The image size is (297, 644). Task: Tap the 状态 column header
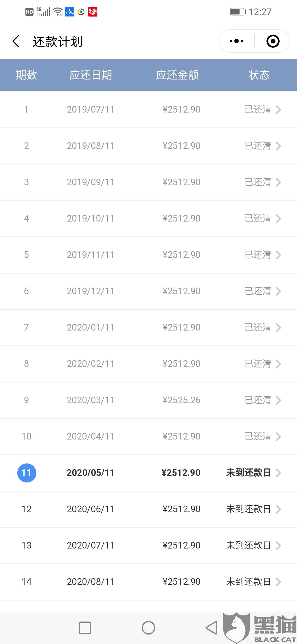(x=259, y=75)
